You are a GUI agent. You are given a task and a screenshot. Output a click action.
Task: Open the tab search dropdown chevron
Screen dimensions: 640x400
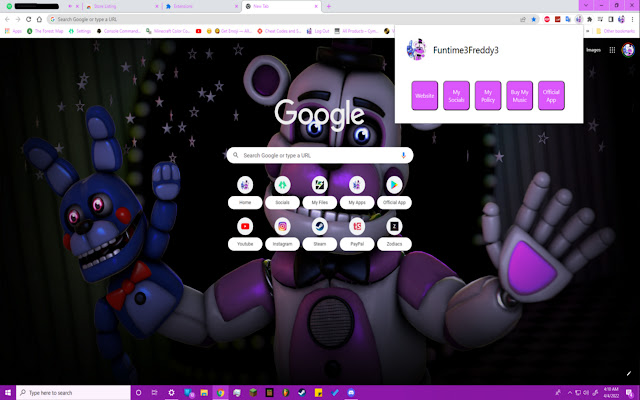[x=586, y=5]
